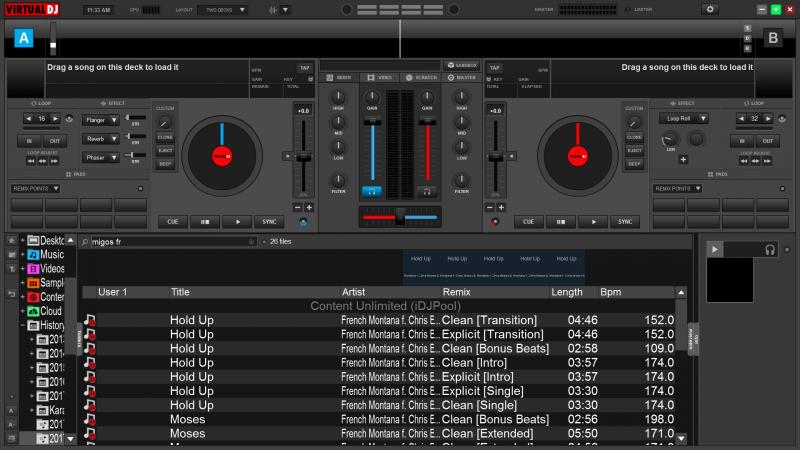Screen dimensions: 800x450
Task: Decrease deck A loop length with left arrow
Action: [x=29, y=119]
